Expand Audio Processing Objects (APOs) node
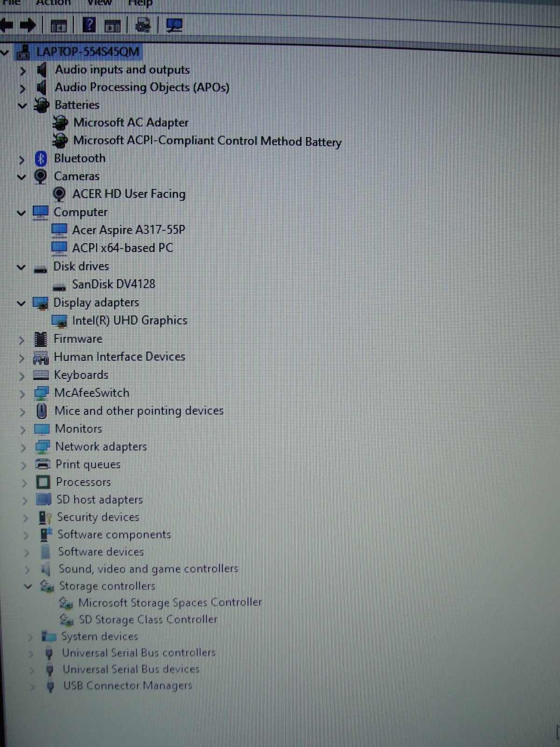The width and height of the screenshot is (560, 747). [22, 88]
